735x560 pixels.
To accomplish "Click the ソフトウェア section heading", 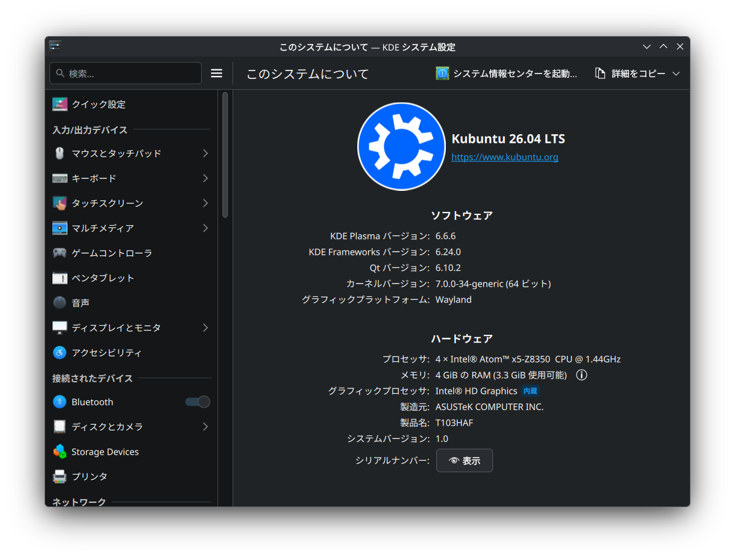I will coord(462,215).
